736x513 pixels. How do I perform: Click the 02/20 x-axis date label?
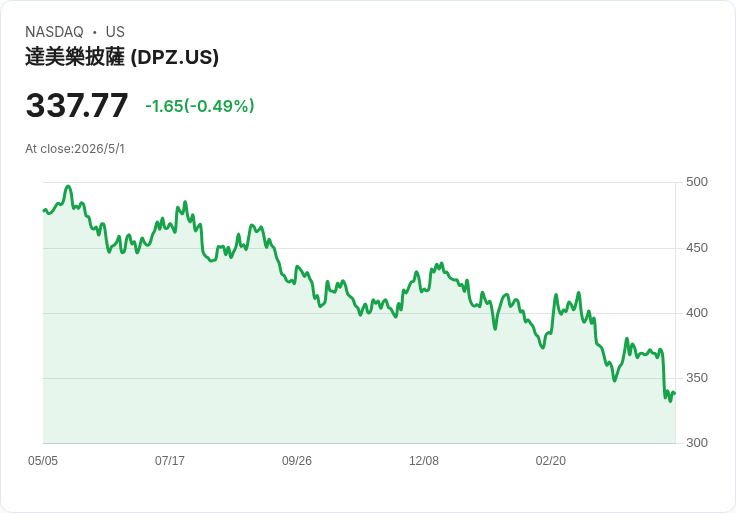point(551,460)
